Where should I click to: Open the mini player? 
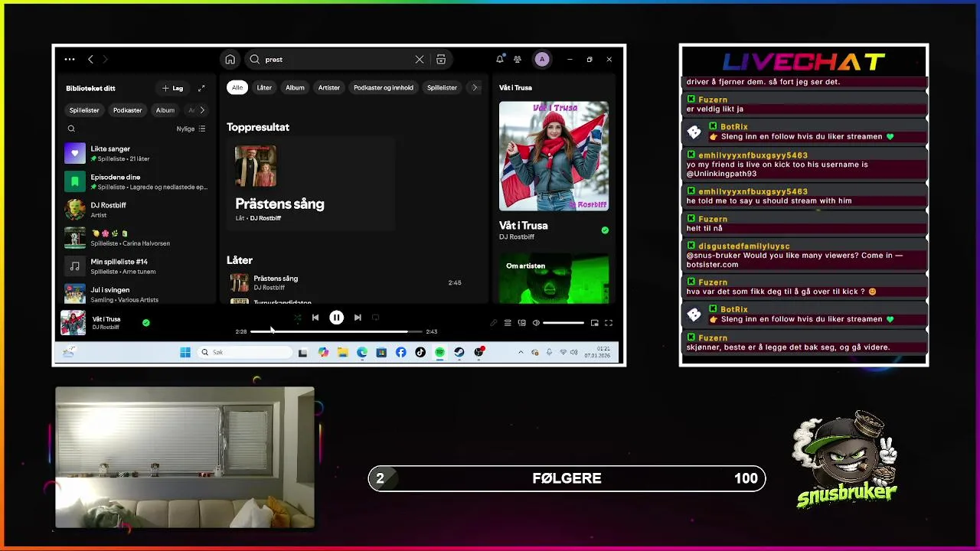pos(594,323)
